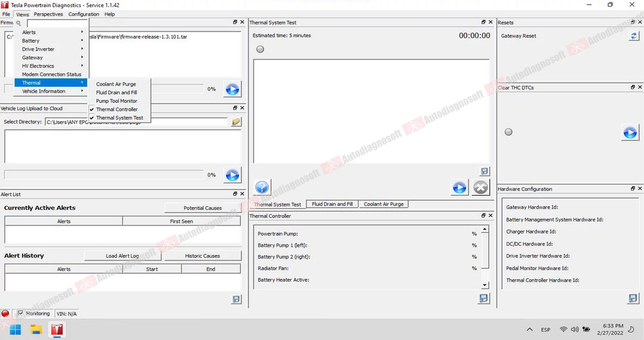Undock the Alert List panel

click(x=235, y=194)
